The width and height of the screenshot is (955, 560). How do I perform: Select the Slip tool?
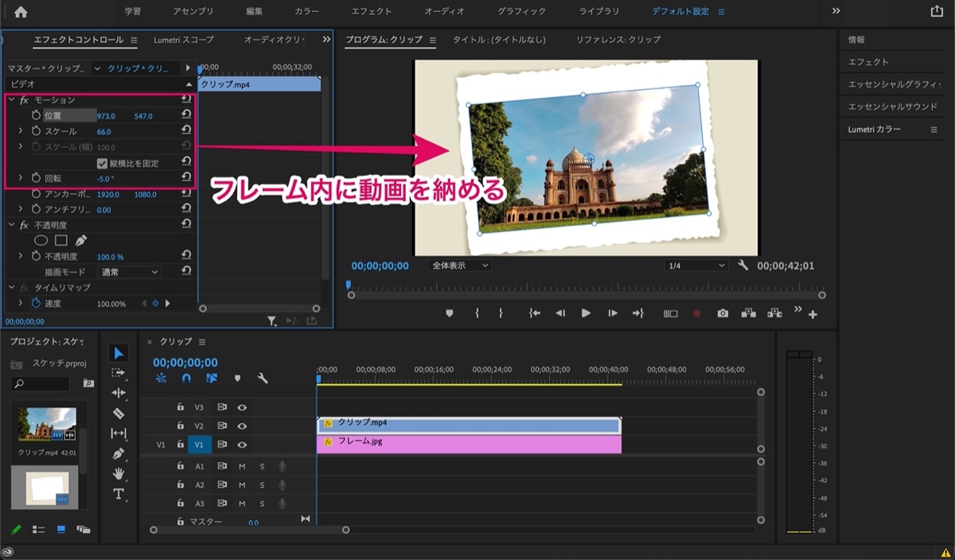coord(119,434)
